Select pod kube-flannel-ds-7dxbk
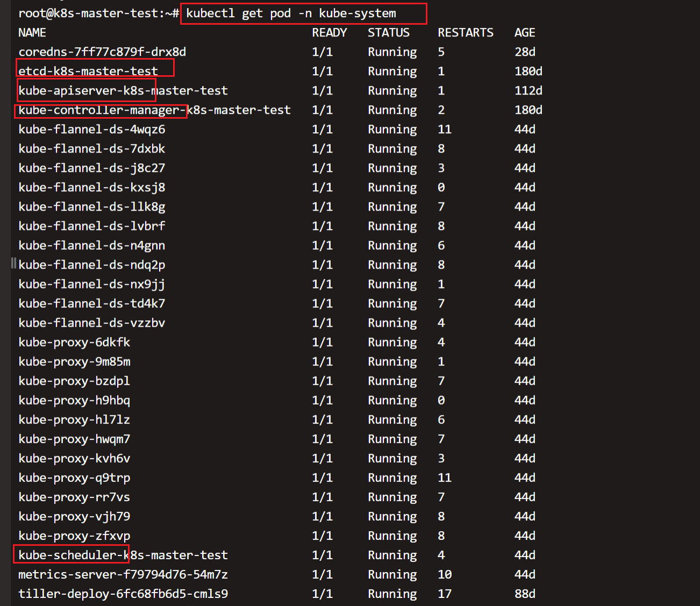 [x=92, y=149]
